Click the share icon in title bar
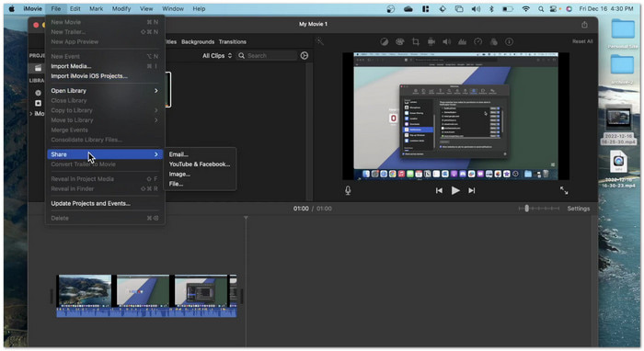The height and width of the screenshot is (351, 644). [584, 25]
